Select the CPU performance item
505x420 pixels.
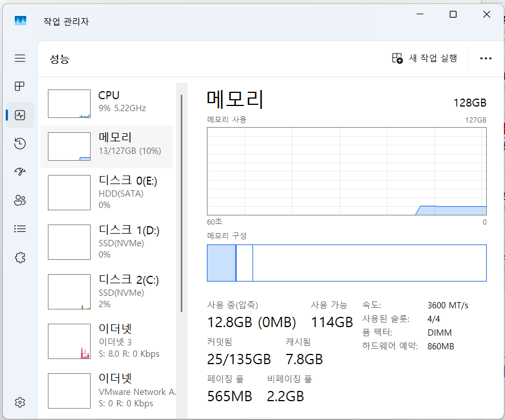pos(107,103)
